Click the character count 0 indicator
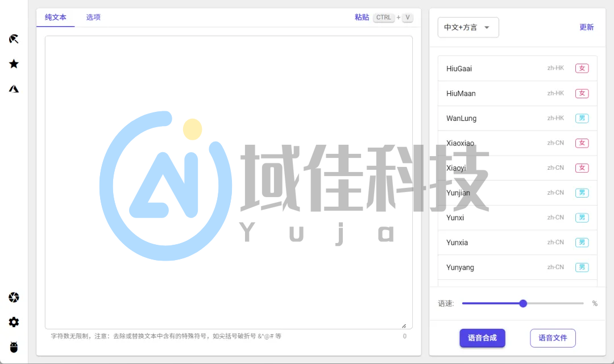 click(405, 336)
